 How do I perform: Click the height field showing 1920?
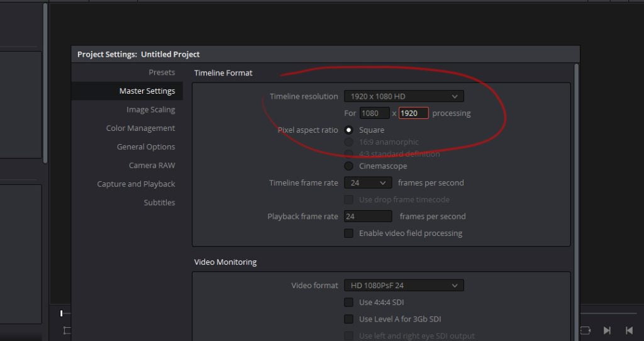coord(414,113)
